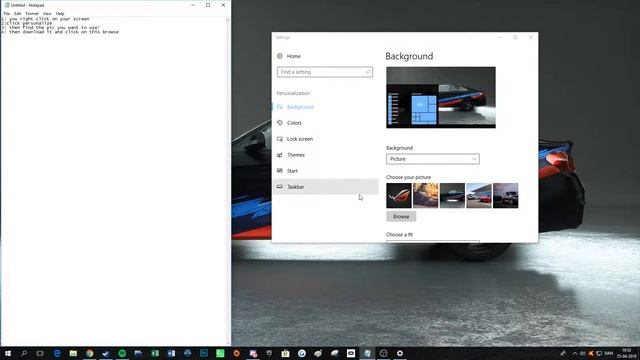This screenshot has width=640, height=360.
Task: Open Photoshop from the taskbar
Action: pyautogui.click(x=204, y=353)
